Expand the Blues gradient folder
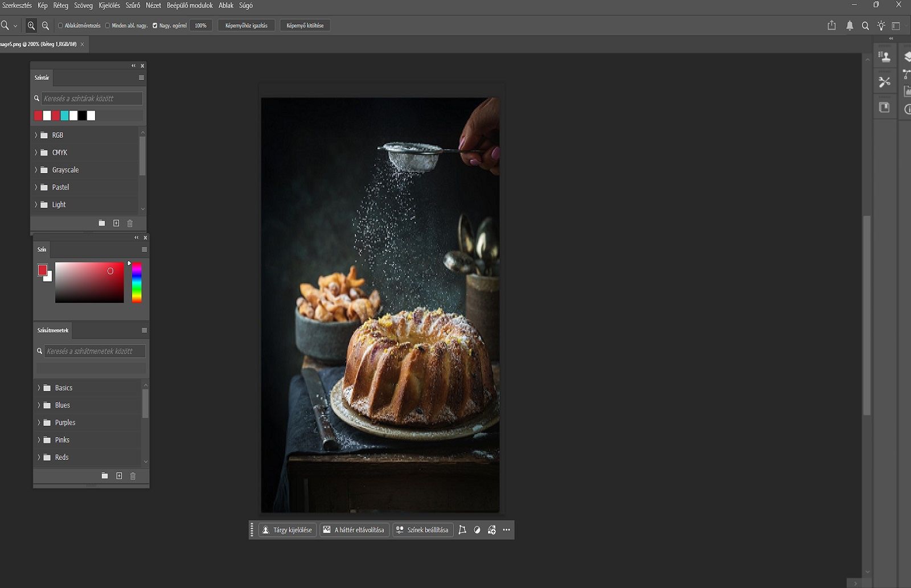The image size is (911, 588). (x=39, y=405)
